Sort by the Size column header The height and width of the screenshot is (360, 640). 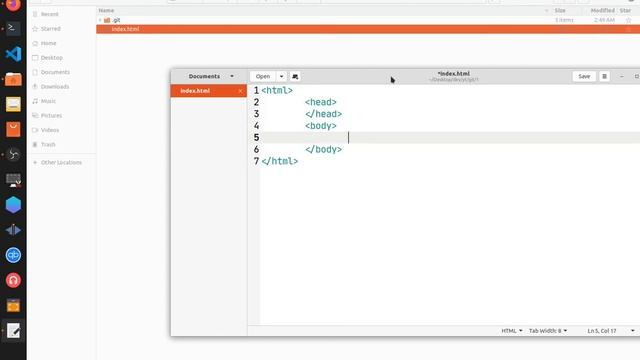coord(560,10)
